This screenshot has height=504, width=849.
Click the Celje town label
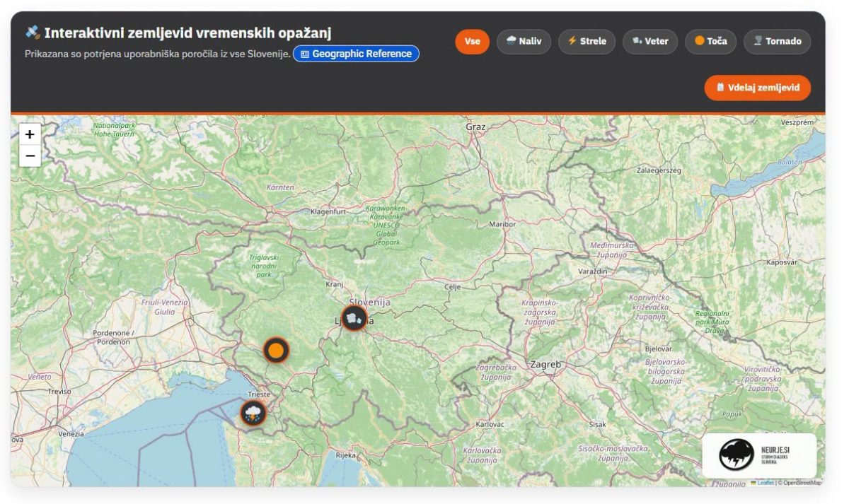click(452, 287)
